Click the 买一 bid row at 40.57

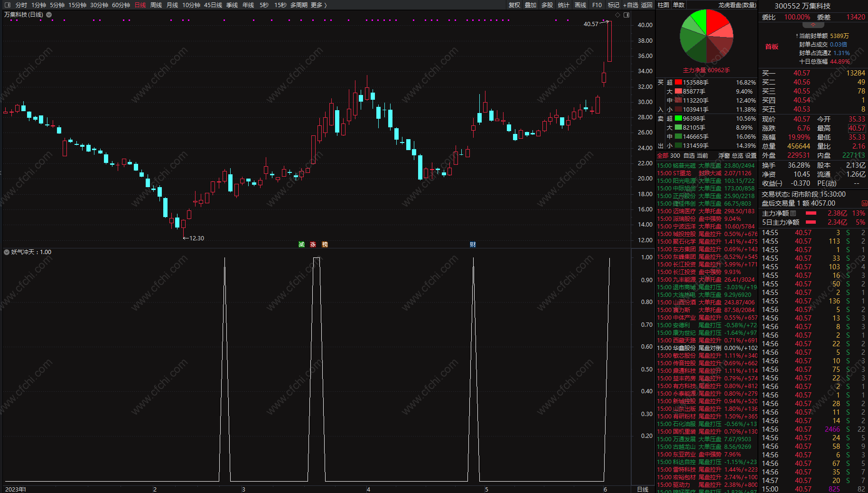[x=813, y=73]
